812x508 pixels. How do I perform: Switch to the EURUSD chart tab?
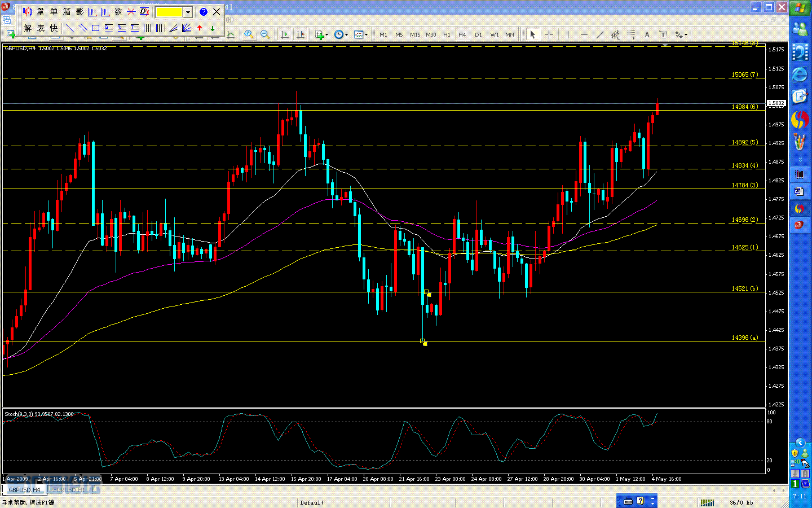click(x=69, y=490)
